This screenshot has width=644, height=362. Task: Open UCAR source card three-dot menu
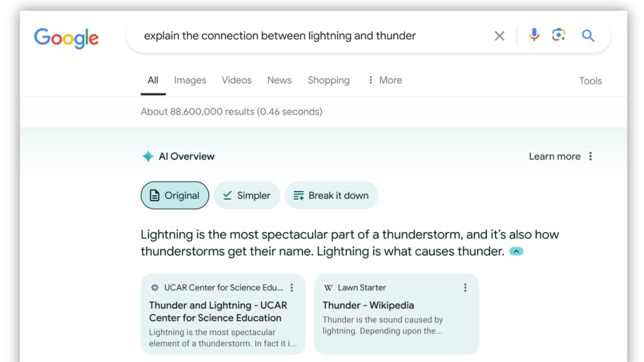click(x=292, y=288)
